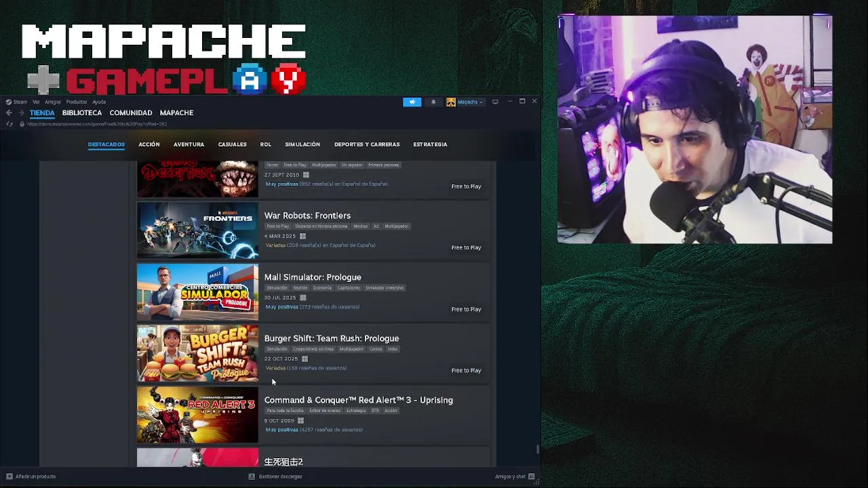The width and height of the screenshot is (868, 488).
Task: Click Free to Play on War Robots: Frontiers
Action: (x=467, y=247)
